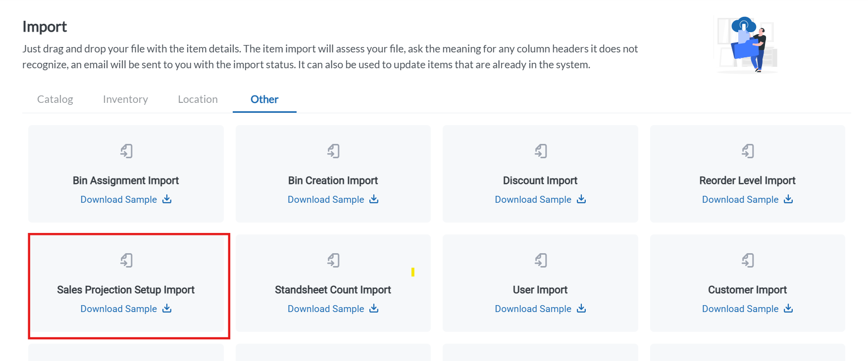Download Sample link text under Customer Import
Image resolution: width=868 pixels, height=361 pixels.
740,309
